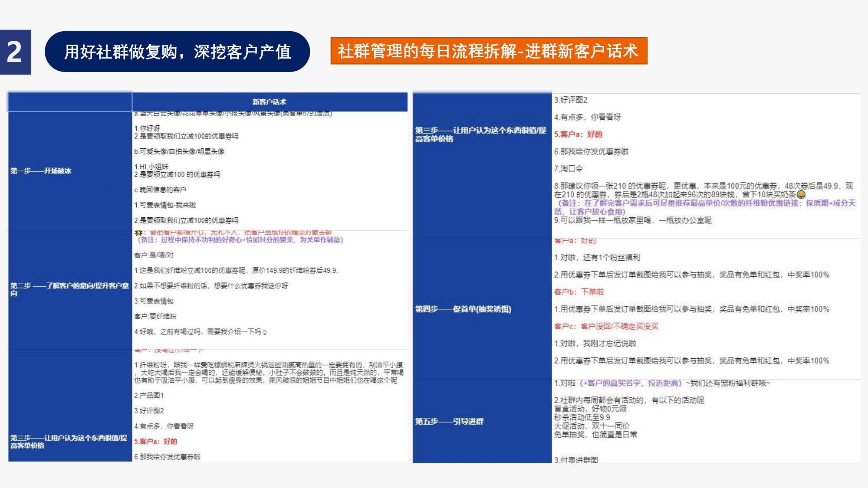
Task: Click the laughing emoji after 买奶茶
Action: [x=801, y=195]
